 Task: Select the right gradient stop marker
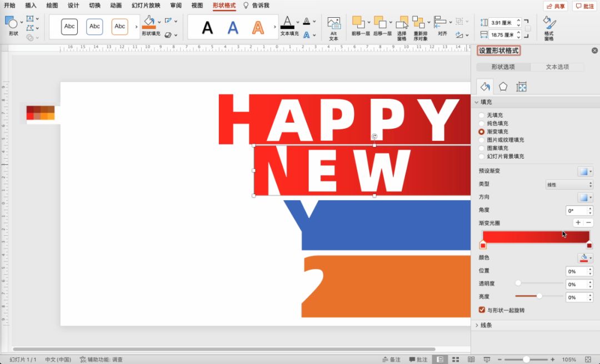click(x=589, y=245)
